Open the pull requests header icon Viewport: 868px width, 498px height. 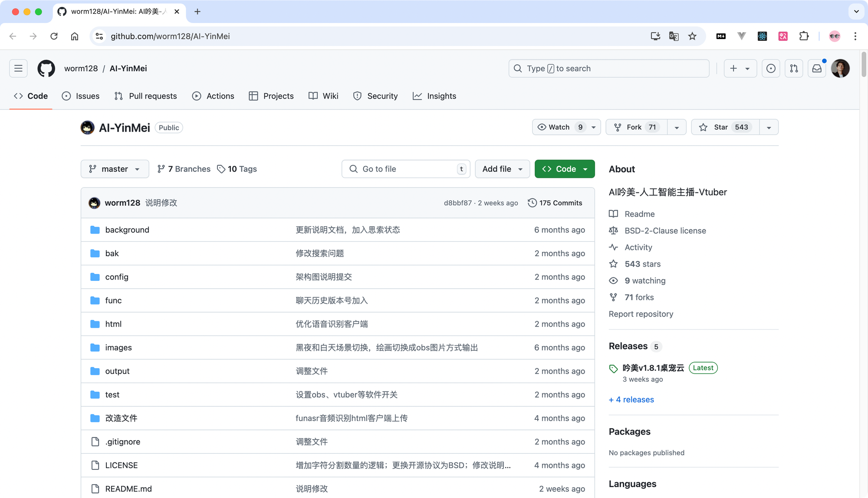click(x=794, y=69)
